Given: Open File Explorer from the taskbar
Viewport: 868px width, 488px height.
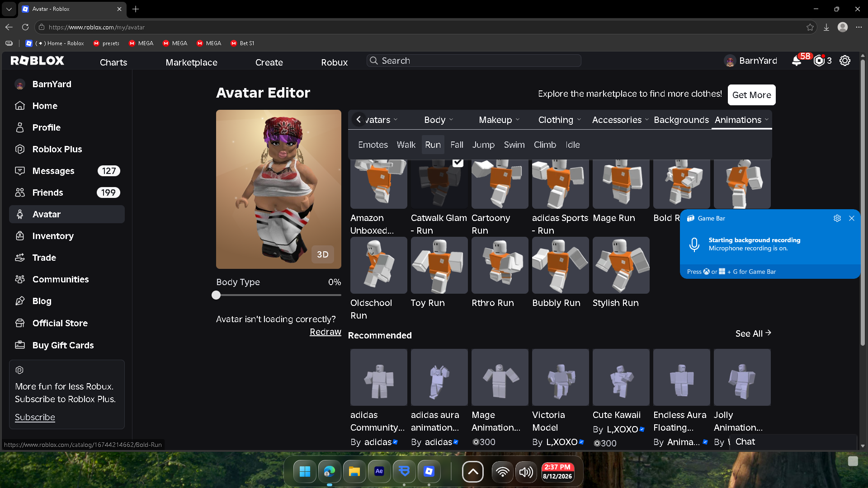Looking at the screenshot, I should click(x=354, y=472).
